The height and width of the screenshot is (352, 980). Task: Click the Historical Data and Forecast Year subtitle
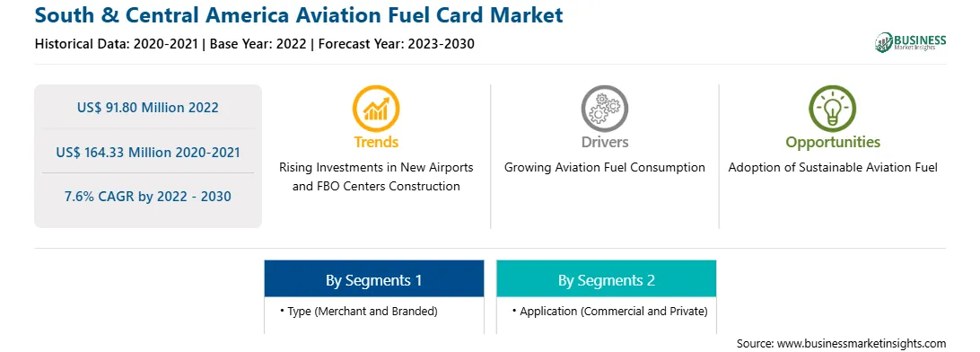[x=254, y=44]
